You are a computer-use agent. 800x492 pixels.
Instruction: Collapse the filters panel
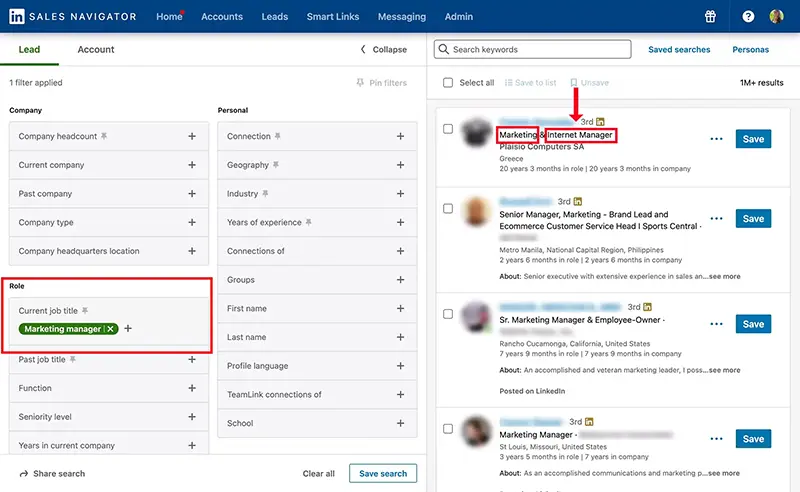384,50
